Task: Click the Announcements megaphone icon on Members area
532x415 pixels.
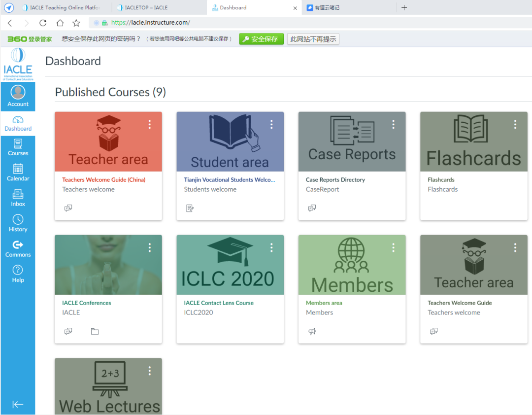Action: (x=312, y=332)
